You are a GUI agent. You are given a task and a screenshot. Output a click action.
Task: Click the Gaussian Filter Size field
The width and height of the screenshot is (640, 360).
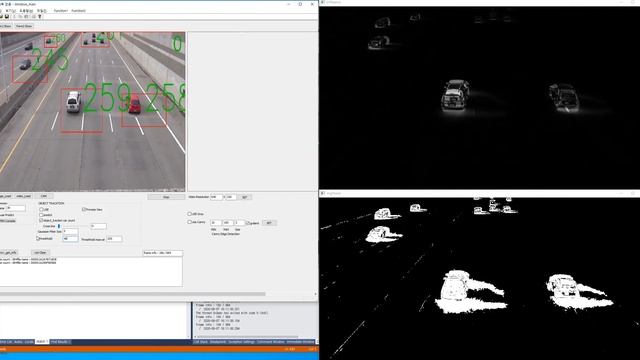click(70, 231)
